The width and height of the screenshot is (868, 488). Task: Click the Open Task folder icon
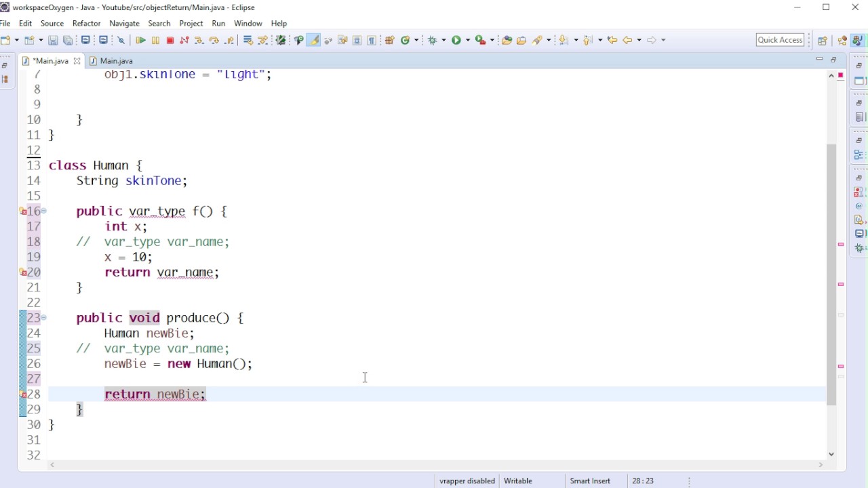tap(521, 40)
